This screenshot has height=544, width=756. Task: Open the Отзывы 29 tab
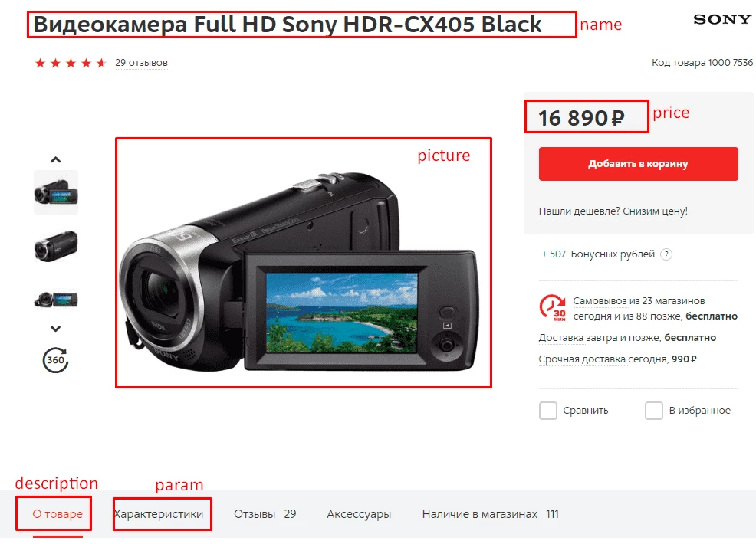pyautogui.click(x=265, y=514)
